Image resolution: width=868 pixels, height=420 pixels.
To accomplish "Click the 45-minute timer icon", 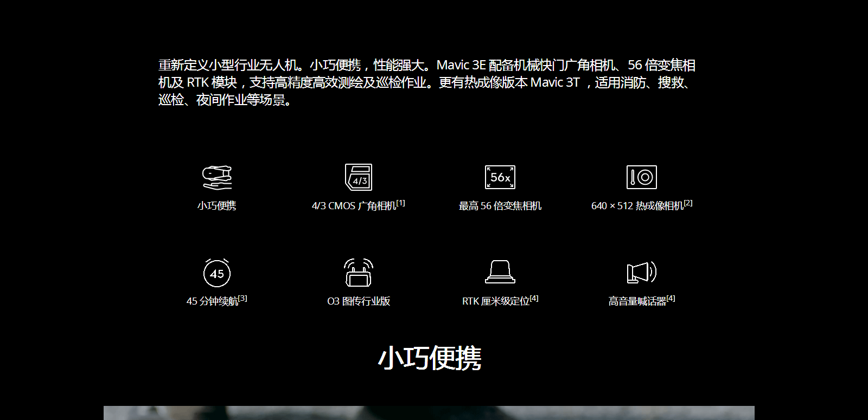I will pos(217,273).
